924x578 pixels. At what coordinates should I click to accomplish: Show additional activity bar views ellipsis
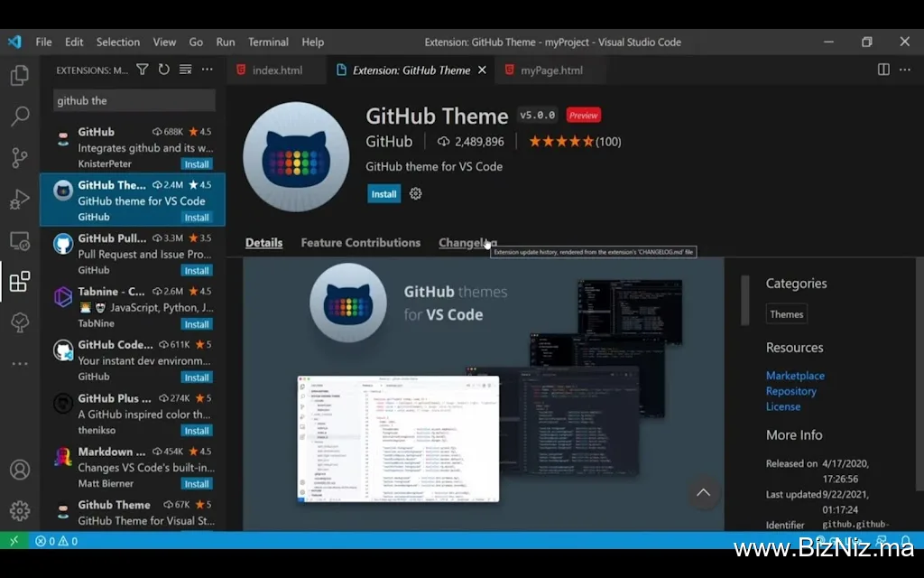[x=20, y=364]
